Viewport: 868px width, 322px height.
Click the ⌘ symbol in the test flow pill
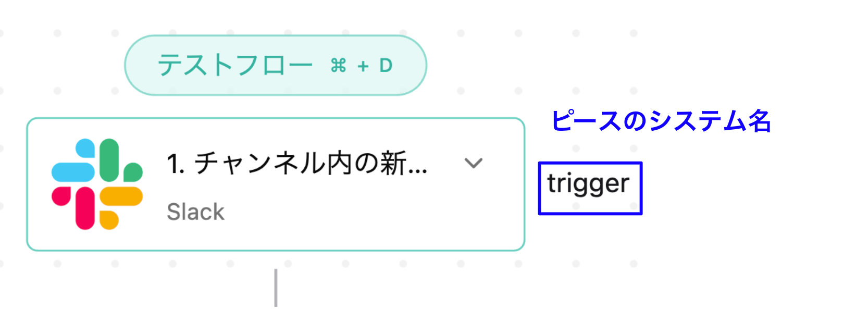coord(339,65)
